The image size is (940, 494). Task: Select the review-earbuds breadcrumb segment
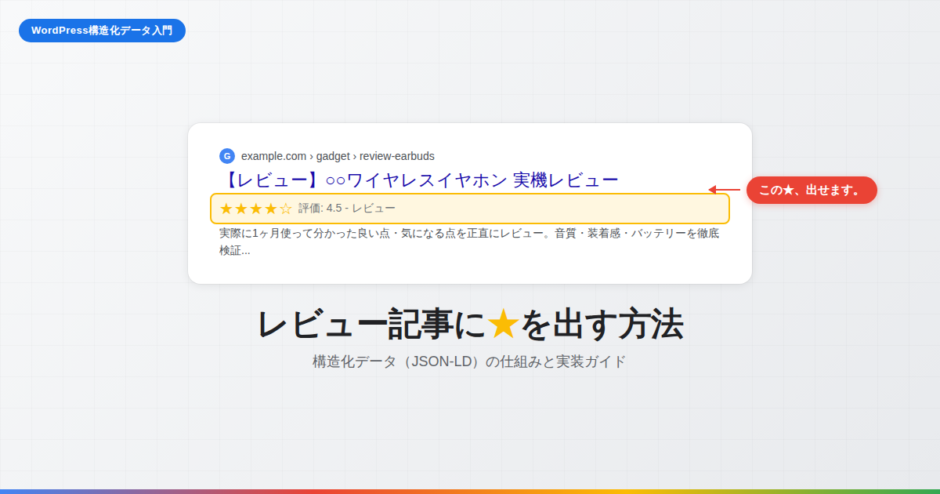tap(397, 156)
